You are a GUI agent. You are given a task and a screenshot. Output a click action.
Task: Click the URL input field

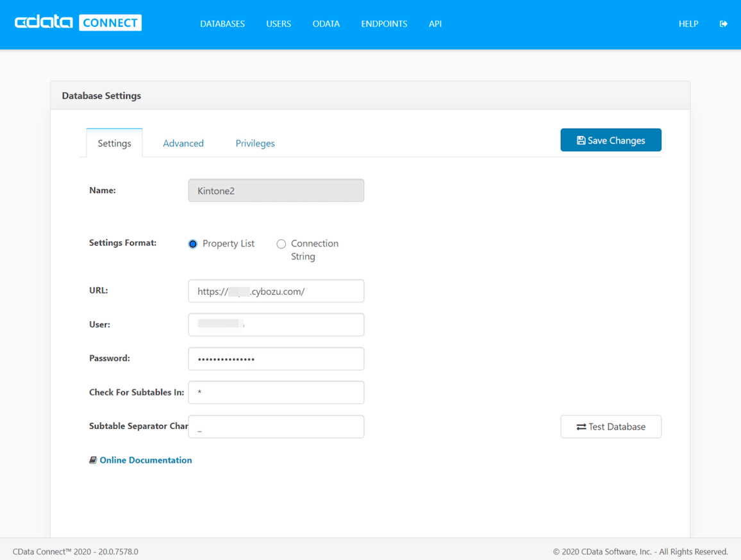click(x=276, y=291)
